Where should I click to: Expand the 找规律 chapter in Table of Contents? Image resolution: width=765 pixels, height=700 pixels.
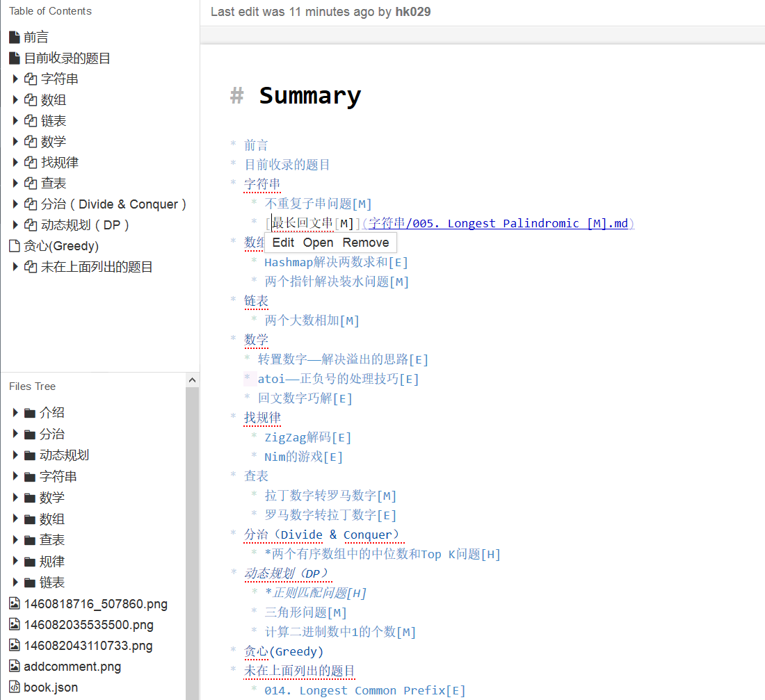(x=15, y=163)
